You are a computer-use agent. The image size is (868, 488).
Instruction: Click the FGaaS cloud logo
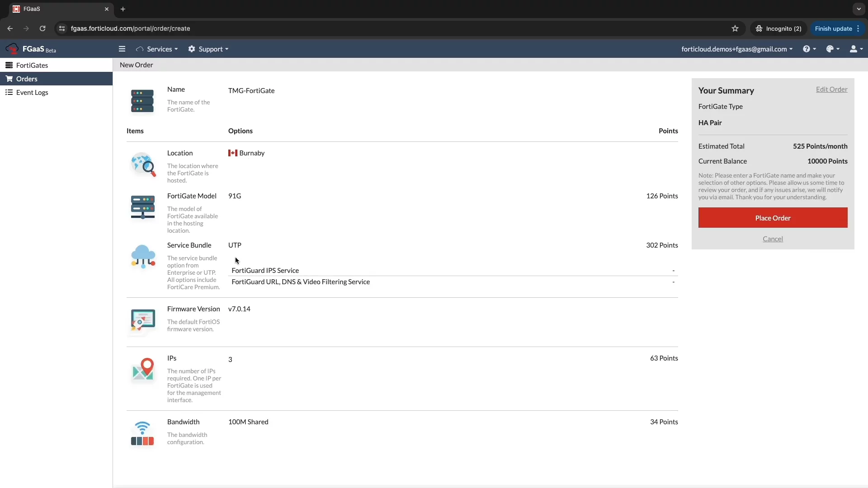[12, 49]
